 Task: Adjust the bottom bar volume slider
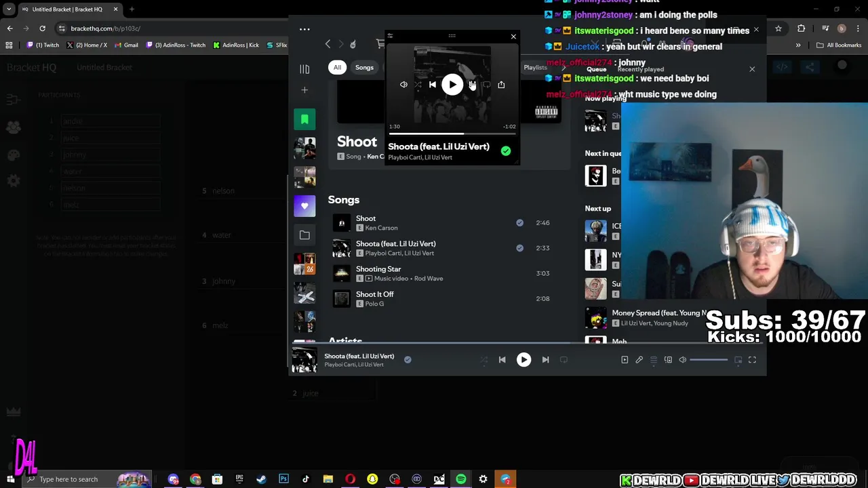tap(709, 360)
